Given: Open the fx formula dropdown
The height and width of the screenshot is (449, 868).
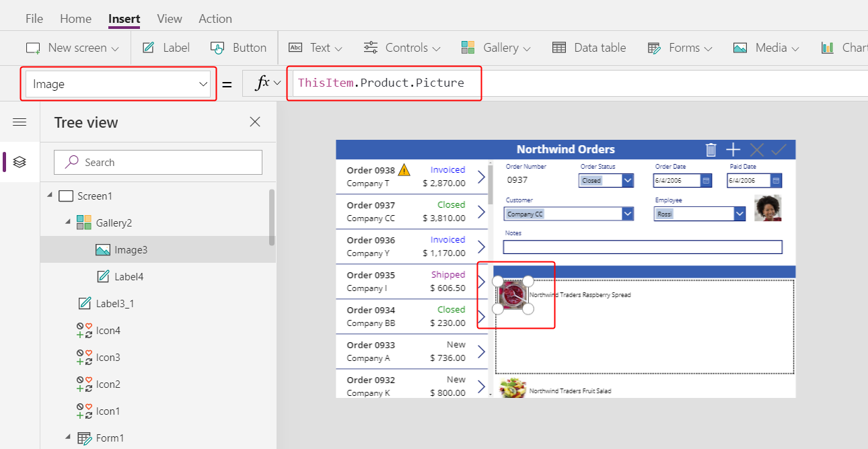Looking at the screenshot, I should pos(268,83).
